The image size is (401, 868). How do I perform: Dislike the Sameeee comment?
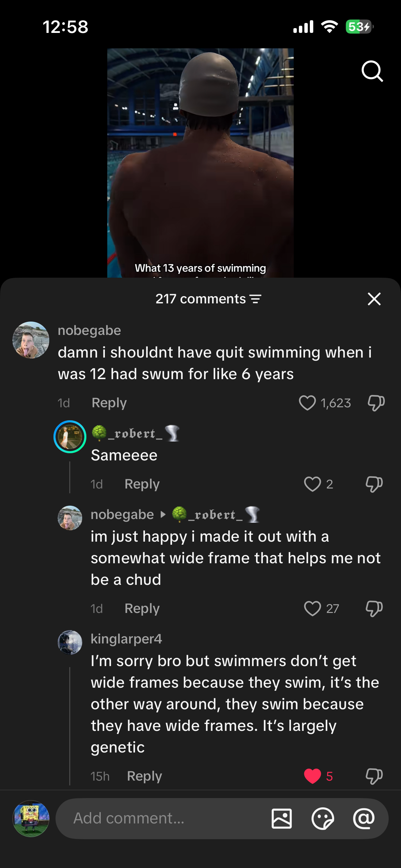[x=374, y=484]
